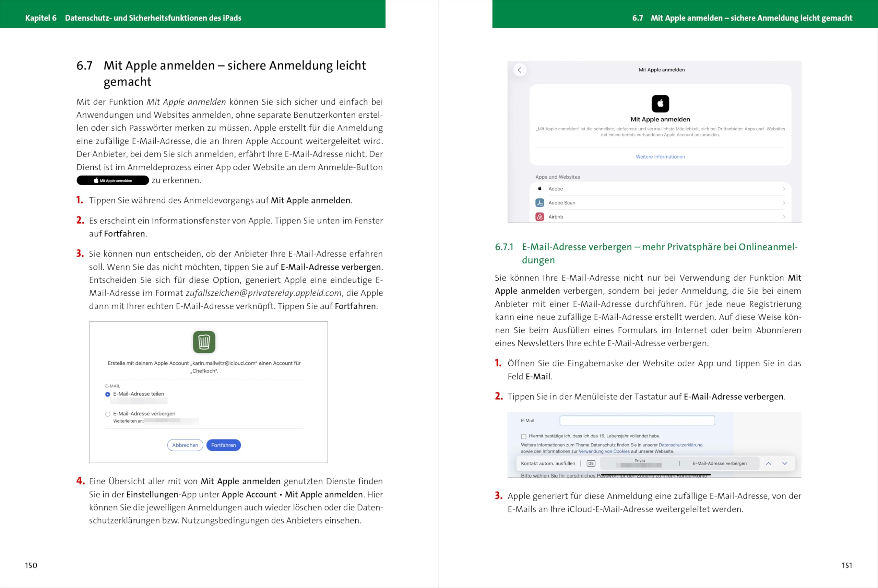Screen dimensions: 878x588
Task: Click the 6.7 section heading on left page
Action: point(221,73)
